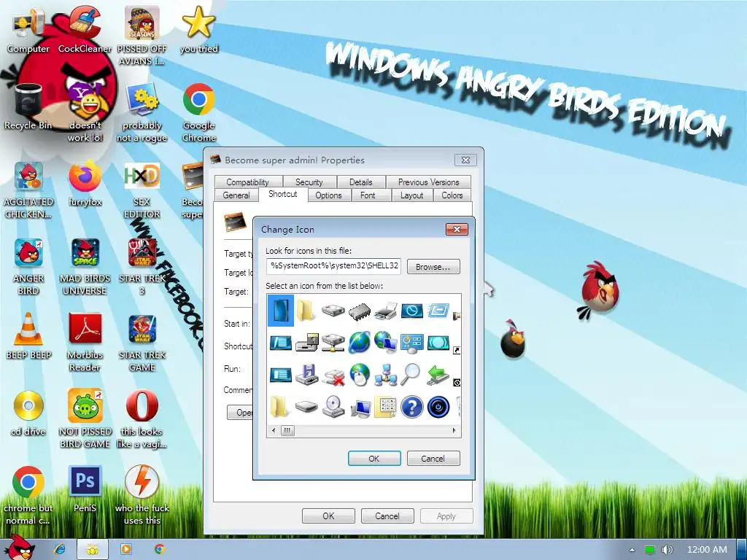
Task: Click the Browse... button
Action: tap(433, 267)
